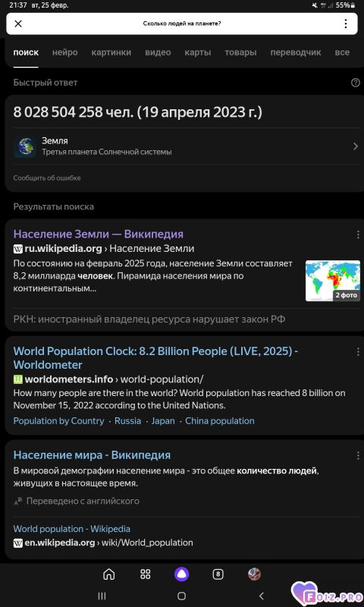Open the home icon in bottom bar
This screenshot has height=607, width=364.
coord(109,574)
